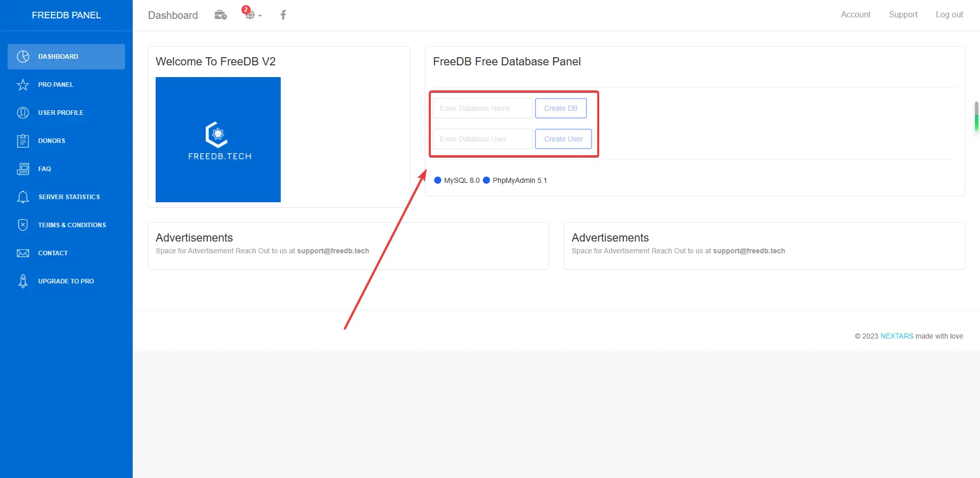The image size is (980, 478).
Task: Click the Donors clipboard icon
Action: [23, 140]
